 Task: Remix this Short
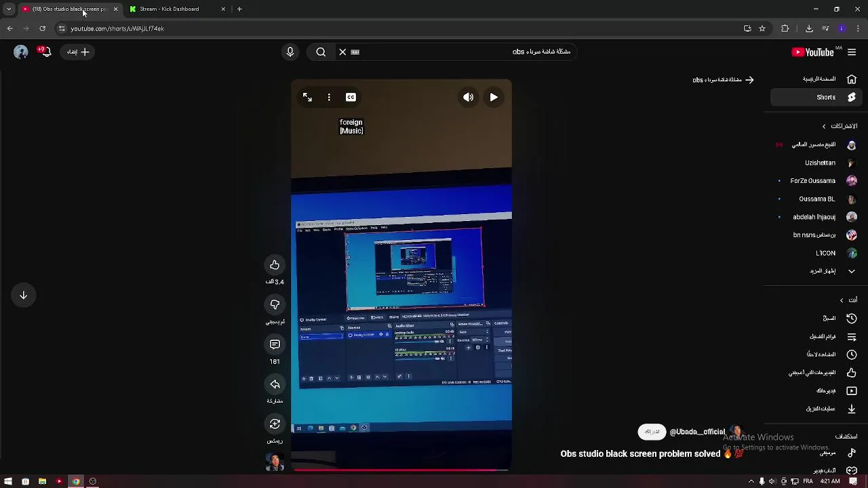275,424
